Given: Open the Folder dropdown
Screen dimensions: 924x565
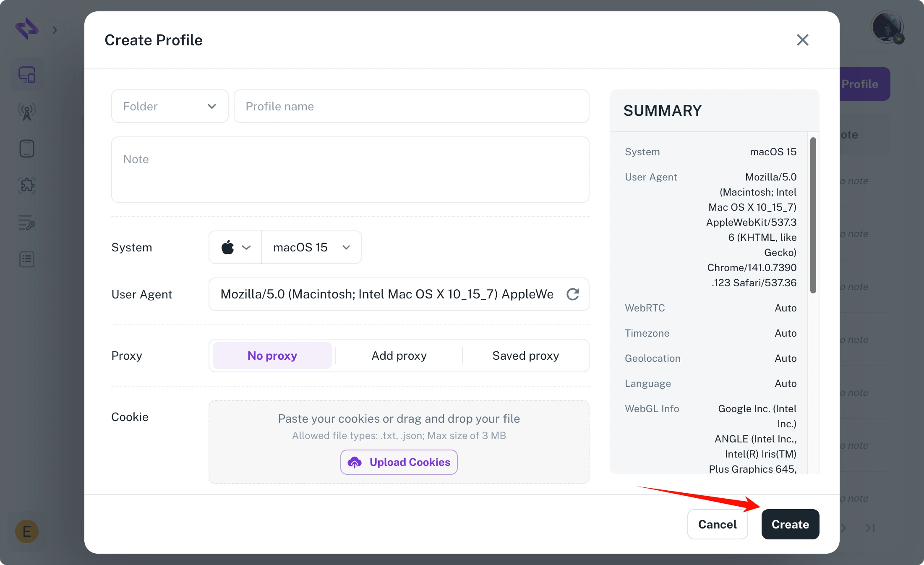Looking at the screenshot, I should pos(170,106).
